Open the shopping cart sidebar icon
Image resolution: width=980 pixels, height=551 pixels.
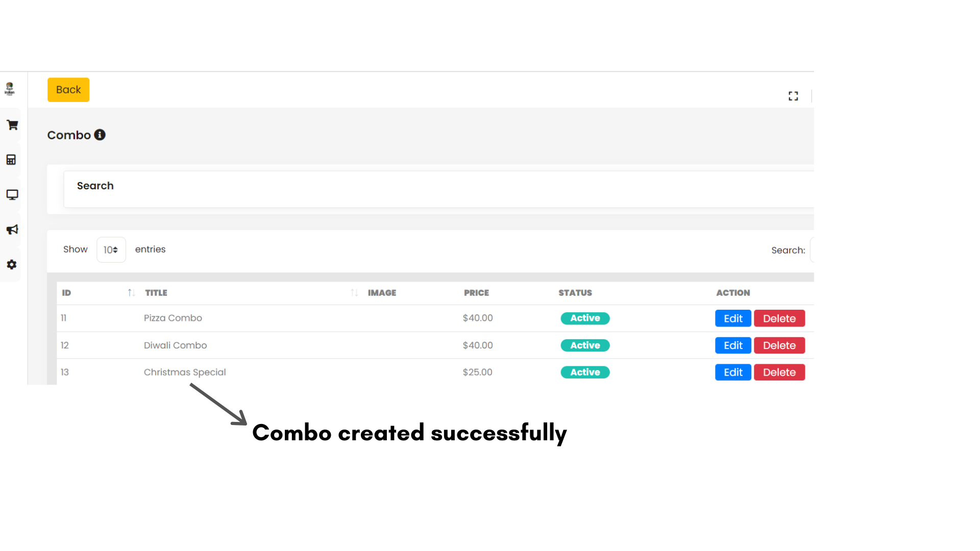click(x=12, y=125)
